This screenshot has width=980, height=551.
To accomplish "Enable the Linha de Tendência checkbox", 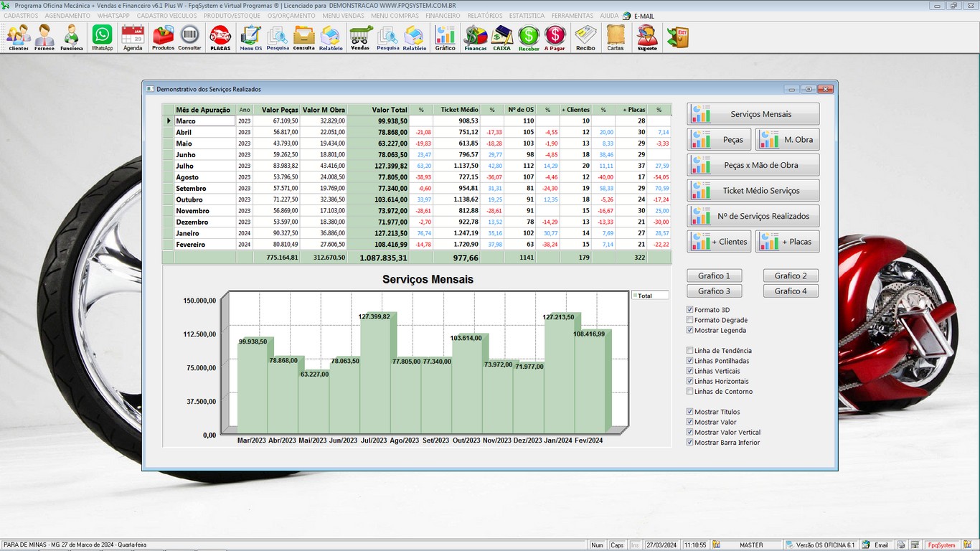I will 690,351.
